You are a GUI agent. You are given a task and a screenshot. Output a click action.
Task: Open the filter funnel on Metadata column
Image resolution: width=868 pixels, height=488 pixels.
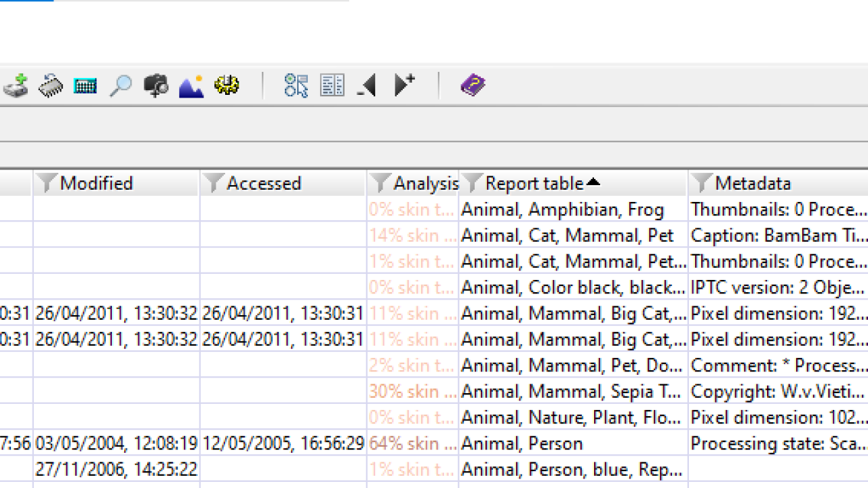point(701,184)
